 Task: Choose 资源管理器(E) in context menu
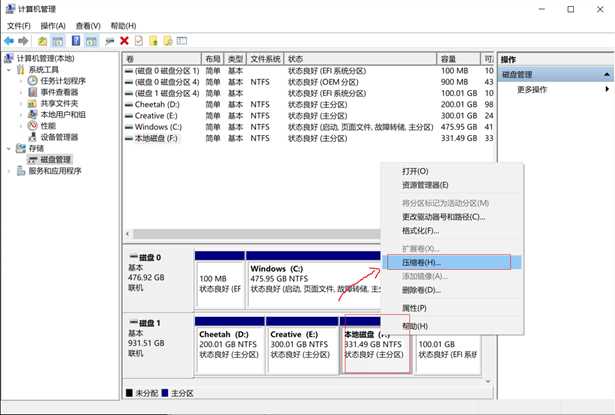tap(452, 185)
